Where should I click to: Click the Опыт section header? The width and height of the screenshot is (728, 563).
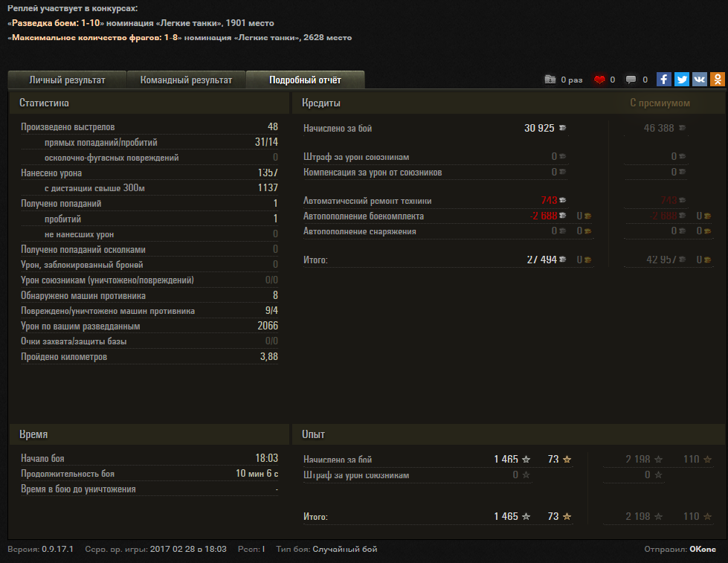(x=313, y=434)
